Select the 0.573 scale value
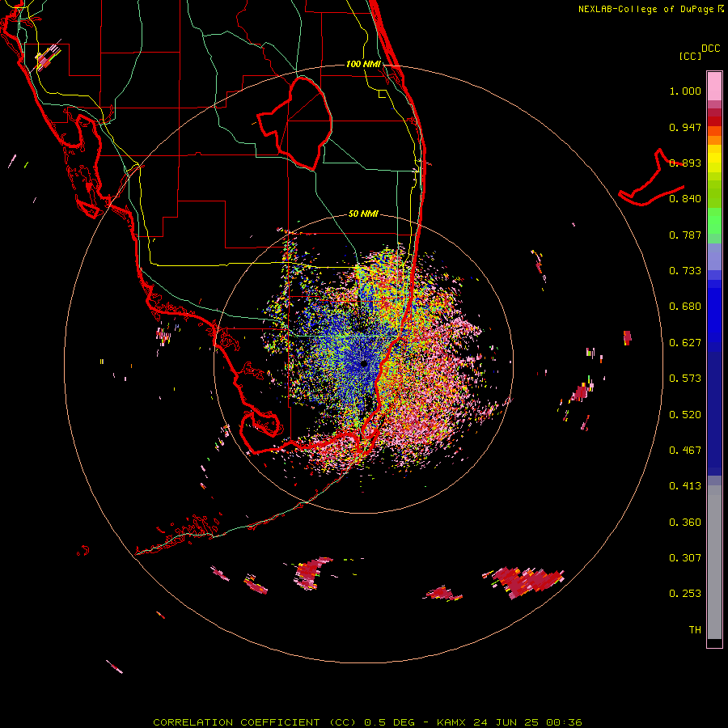 (685, 379)
